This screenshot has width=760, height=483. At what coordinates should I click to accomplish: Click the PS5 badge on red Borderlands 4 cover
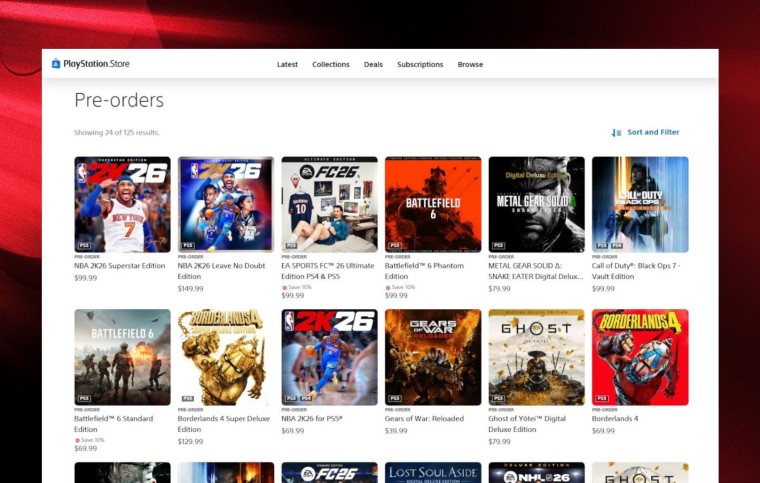point(602,398)
